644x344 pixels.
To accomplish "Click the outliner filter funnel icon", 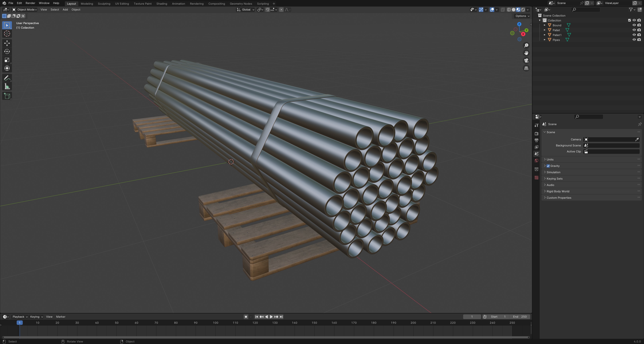I will coord(631,10).
